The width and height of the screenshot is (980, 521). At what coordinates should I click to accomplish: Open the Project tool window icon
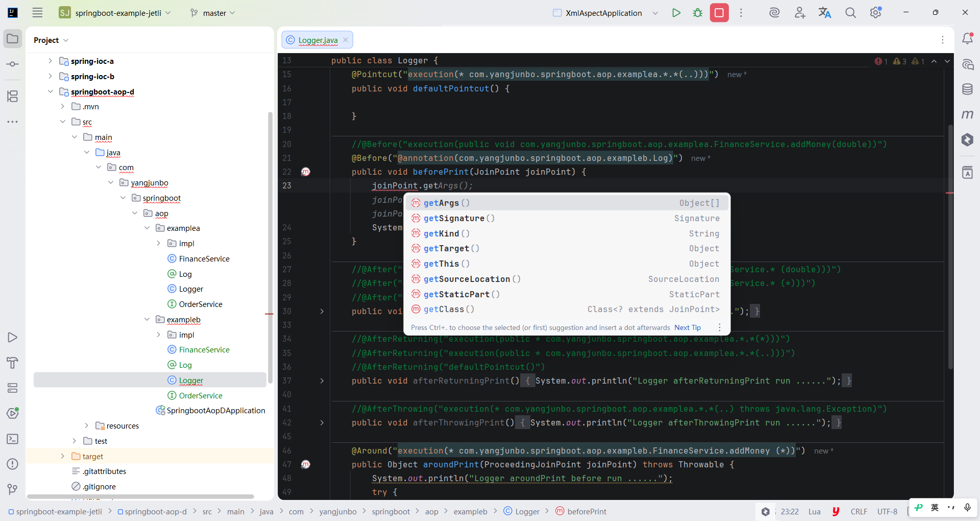[13, 39]
